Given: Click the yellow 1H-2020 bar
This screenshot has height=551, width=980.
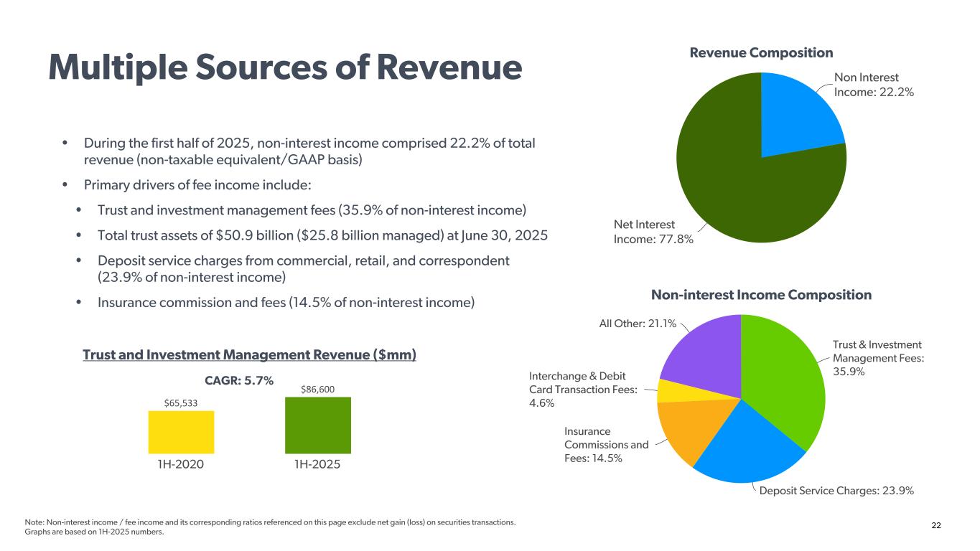Looking at the screenshot, I should [181, 432].
